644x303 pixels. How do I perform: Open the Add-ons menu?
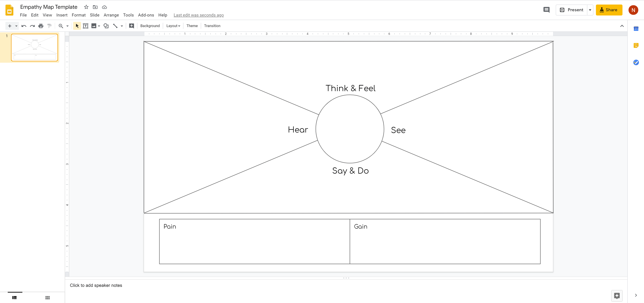coord(146,15)
